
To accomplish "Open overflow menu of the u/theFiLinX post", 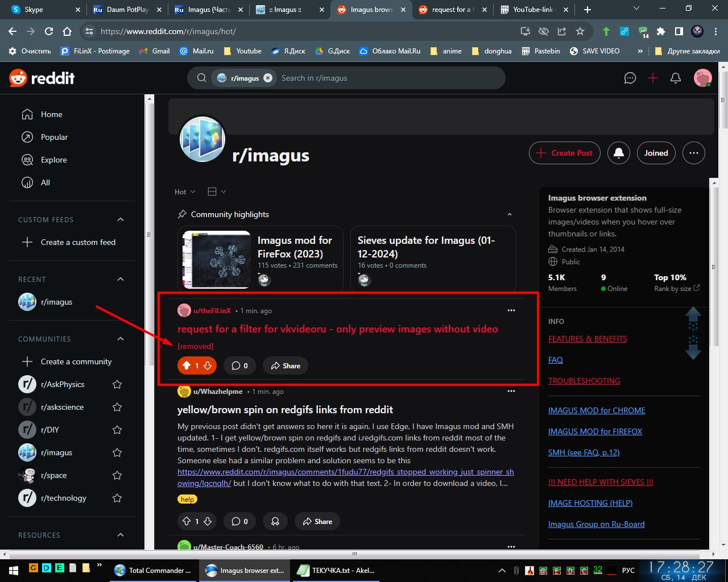I will (x=511, y=310).
